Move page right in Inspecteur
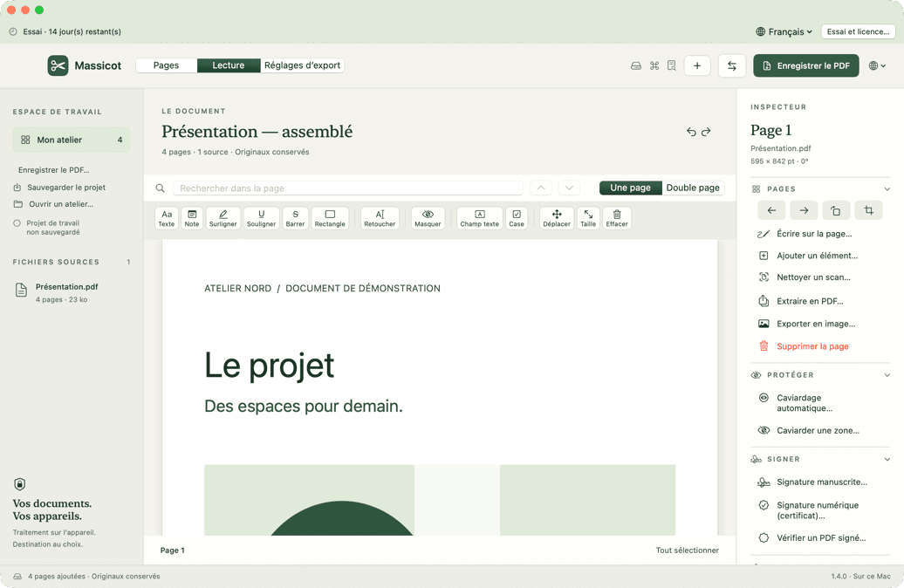The width and height of the screenshot is (904, 588). 804,210
